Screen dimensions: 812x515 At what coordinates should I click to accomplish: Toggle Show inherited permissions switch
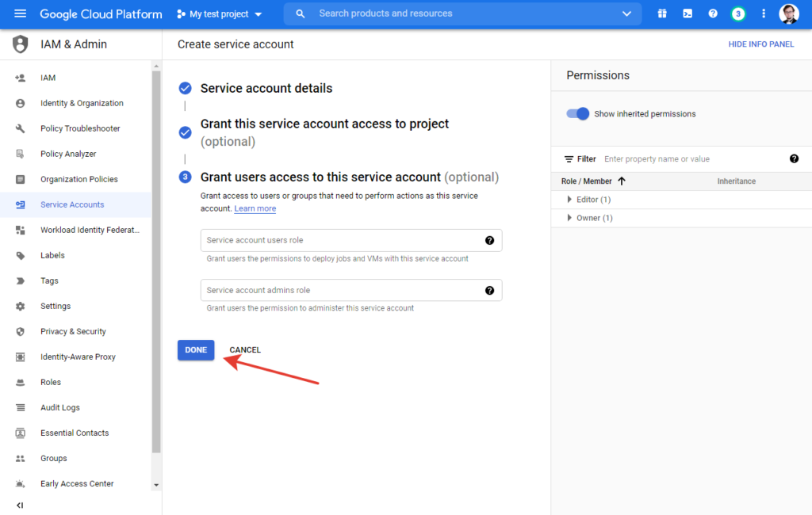pos(578,113)
